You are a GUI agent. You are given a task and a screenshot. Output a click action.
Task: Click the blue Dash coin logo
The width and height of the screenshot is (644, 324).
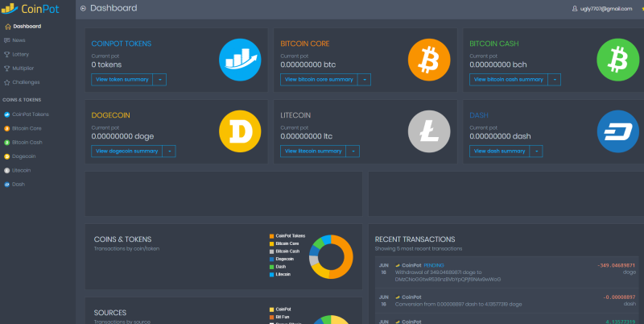point(617,131)
